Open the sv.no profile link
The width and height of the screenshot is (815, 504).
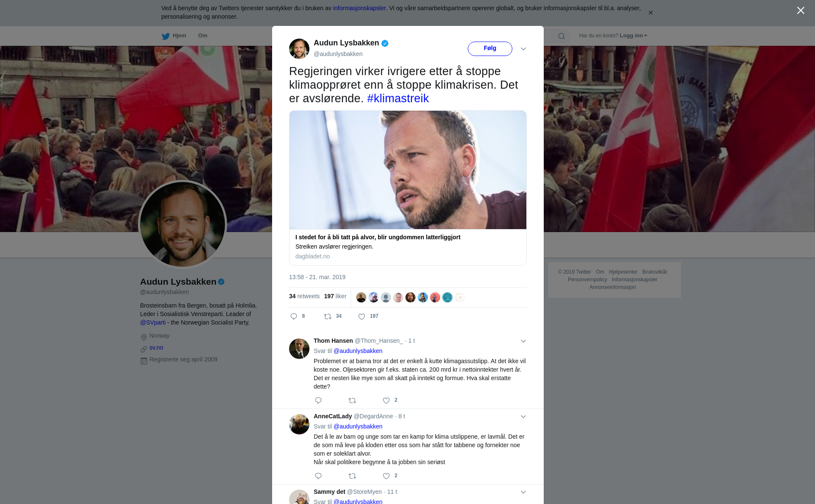point(156,347)
